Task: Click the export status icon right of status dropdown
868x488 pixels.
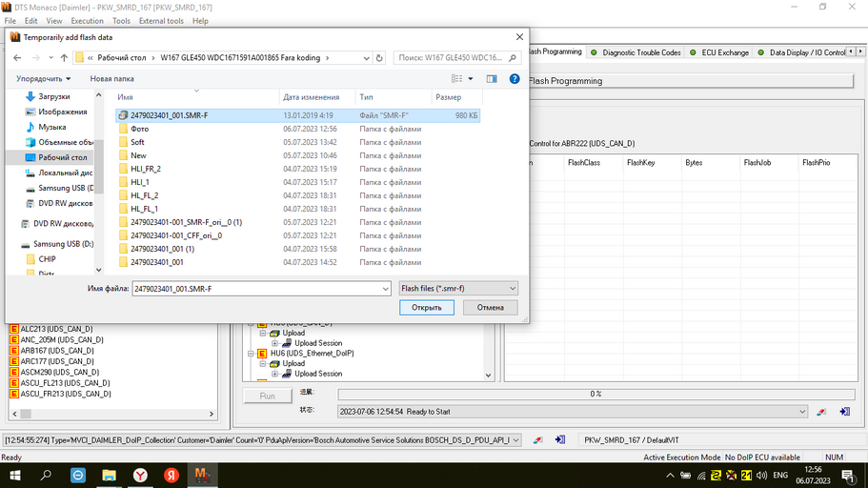Action: [844, 412]
